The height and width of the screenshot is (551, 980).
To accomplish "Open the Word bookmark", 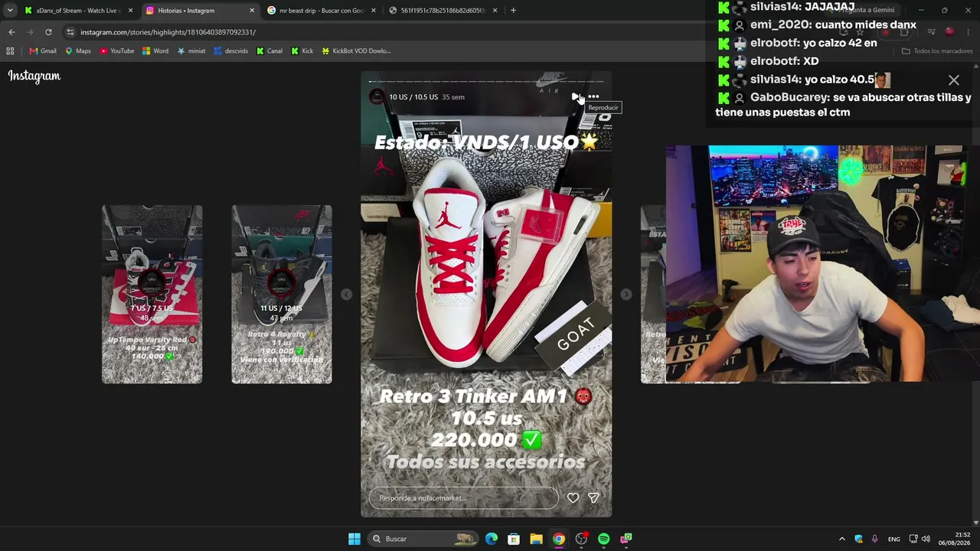I will click(155, 51).
